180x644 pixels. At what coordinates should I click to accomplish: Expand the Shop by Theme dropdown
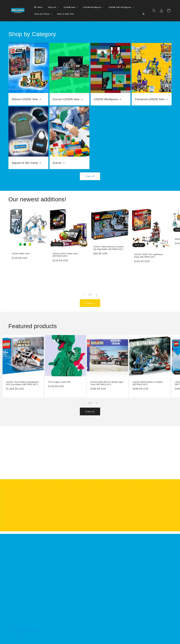43,14
